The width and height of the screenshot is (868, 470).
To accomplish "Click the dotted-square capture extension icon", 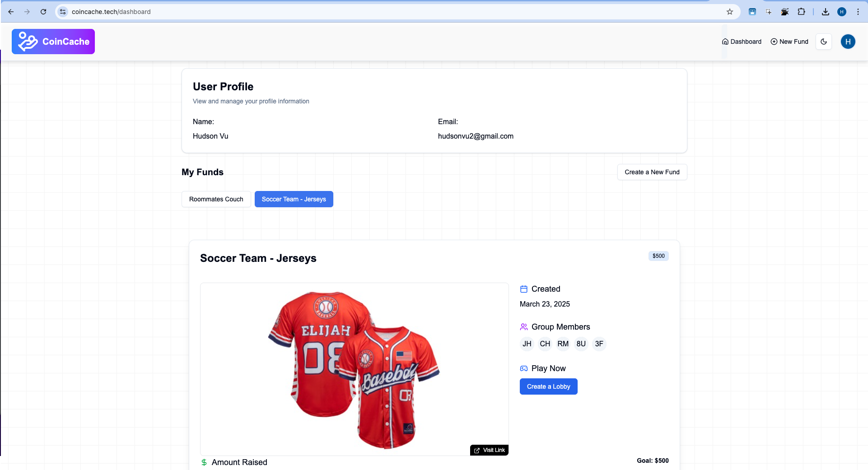I will click(x=769, y=12).
